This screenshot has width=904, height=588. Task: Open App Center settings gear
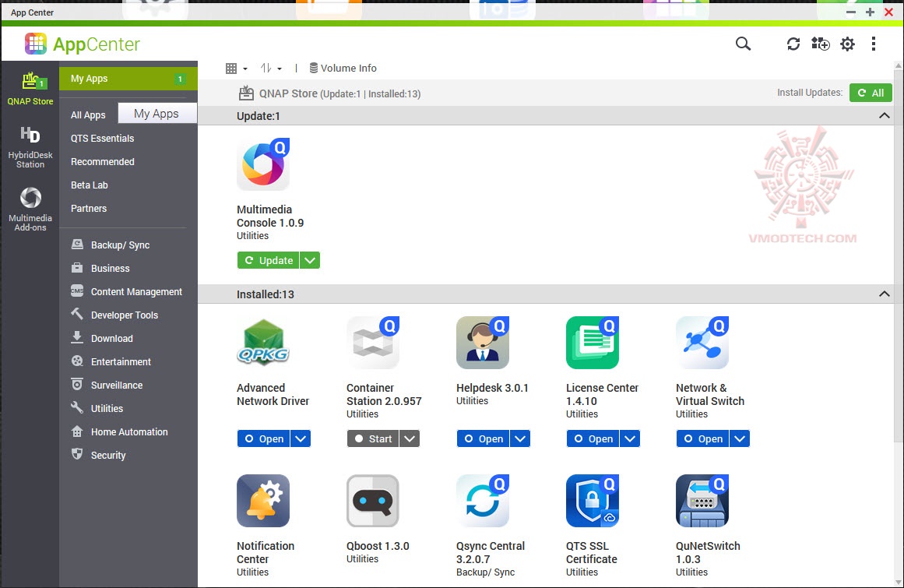(847, 44)
